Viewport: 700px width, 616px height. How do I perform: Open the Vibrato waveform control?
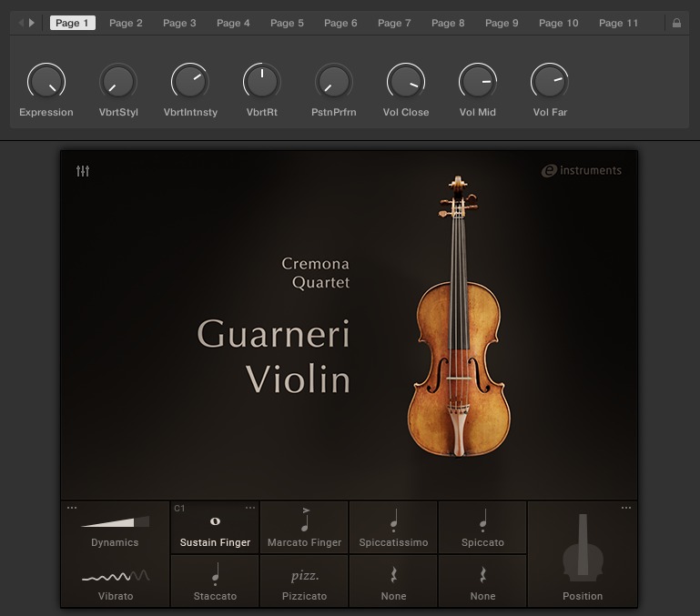[115, 577]
